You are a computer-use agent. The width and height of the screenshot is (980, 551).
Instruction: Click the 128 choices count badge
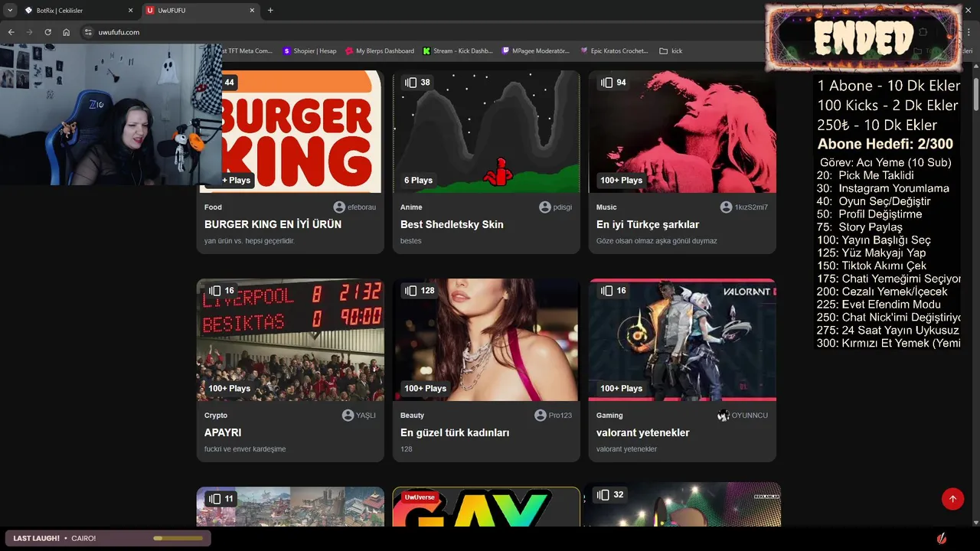pos(420,290)
